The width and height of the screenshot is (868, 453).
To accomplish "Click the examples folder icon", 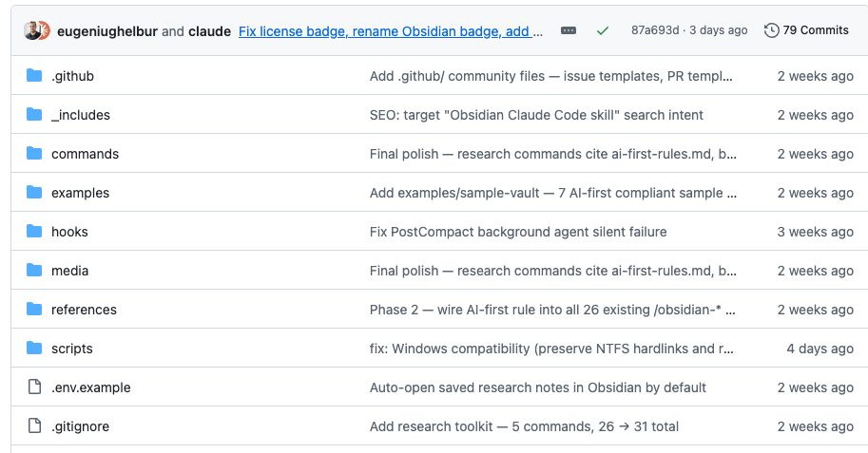I will click(34, 193).
